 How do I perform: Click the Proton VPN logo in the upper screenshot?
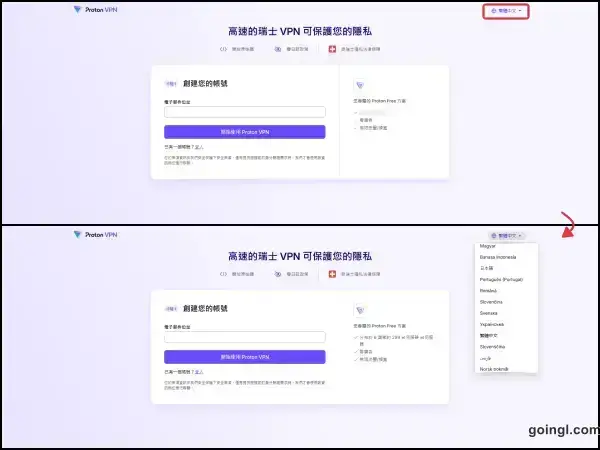click(96, 10)
